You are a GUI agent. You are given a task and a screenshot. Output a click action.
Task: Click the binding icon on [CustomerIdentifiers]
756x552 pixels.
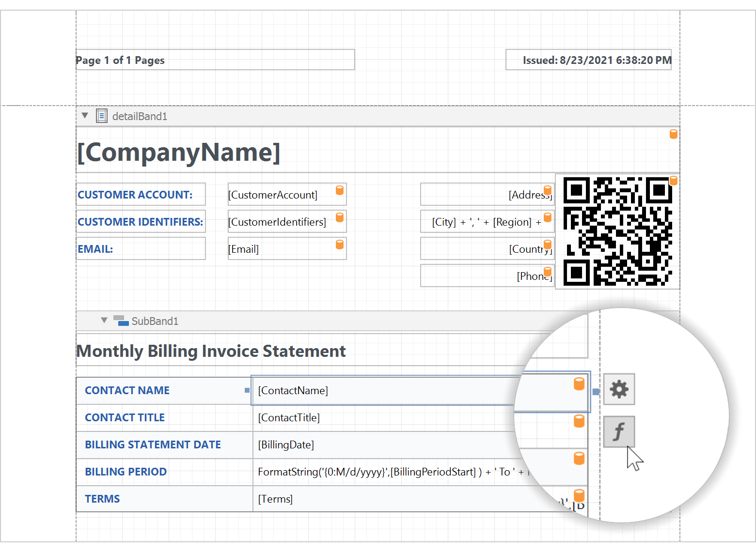coord(339,217)
